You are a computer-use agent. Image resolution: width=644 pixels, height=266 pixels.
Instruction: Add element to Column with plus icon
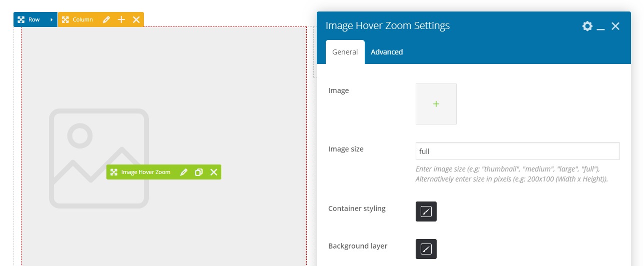pos(121,20)
